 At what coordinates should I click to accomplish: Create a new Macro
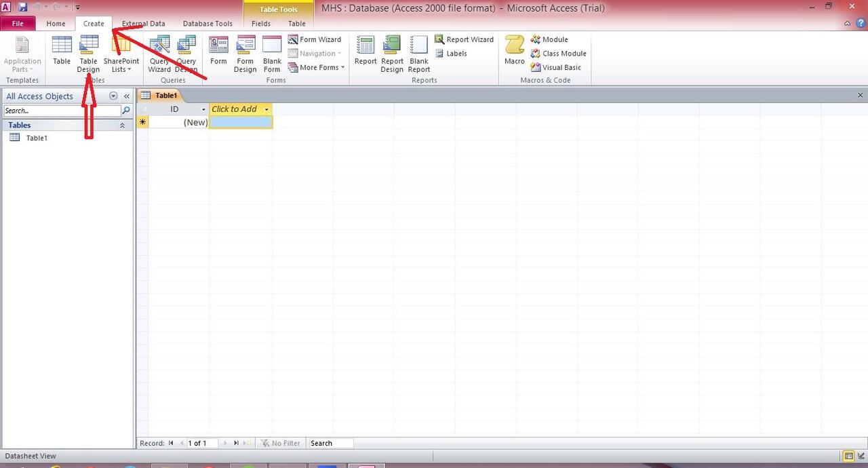click(515, 51)
